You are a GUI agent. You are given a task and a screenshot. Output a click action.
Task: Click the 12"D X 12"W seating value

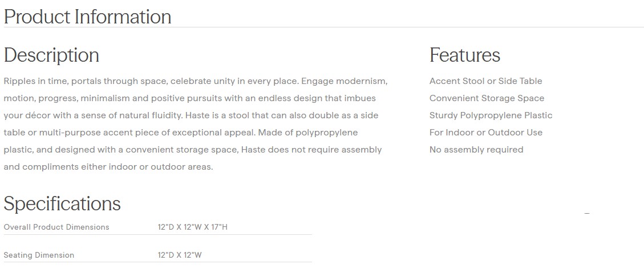(180, 255)
